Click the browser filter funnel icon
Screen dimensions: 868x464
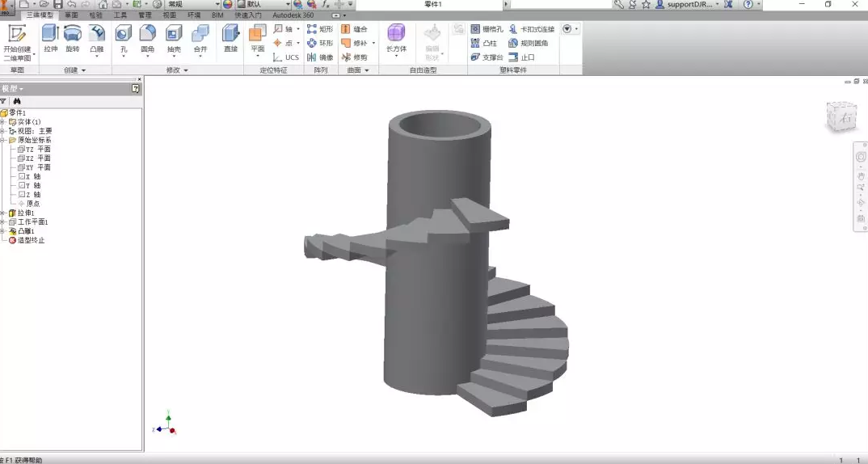pos(3,101)
